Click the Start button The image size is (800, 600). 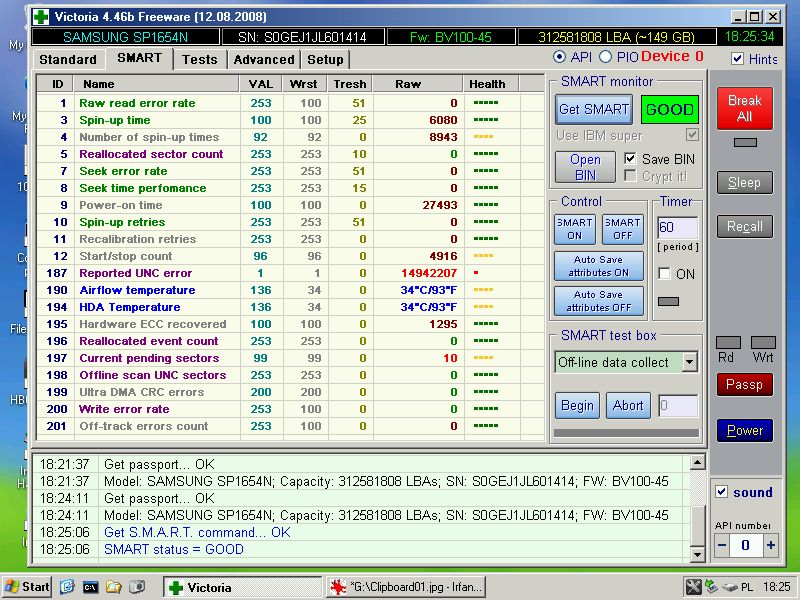(27, 587)
